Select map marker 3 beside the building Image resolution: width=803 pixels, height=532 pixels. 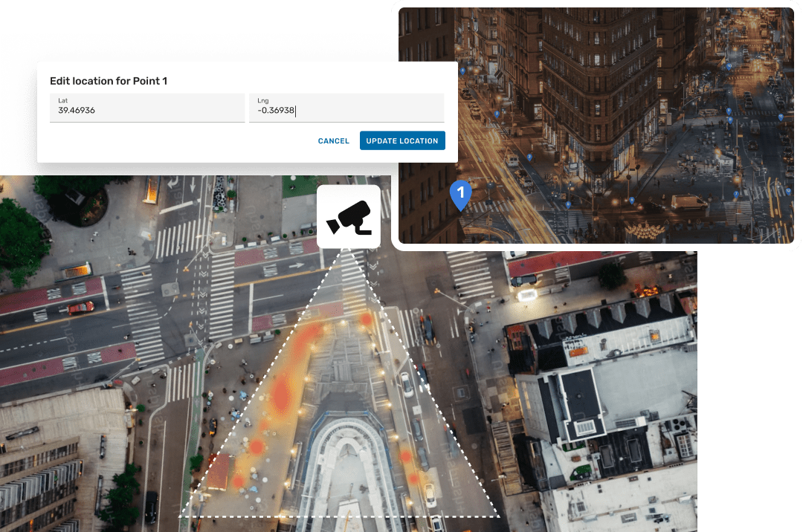click(497, 114)
